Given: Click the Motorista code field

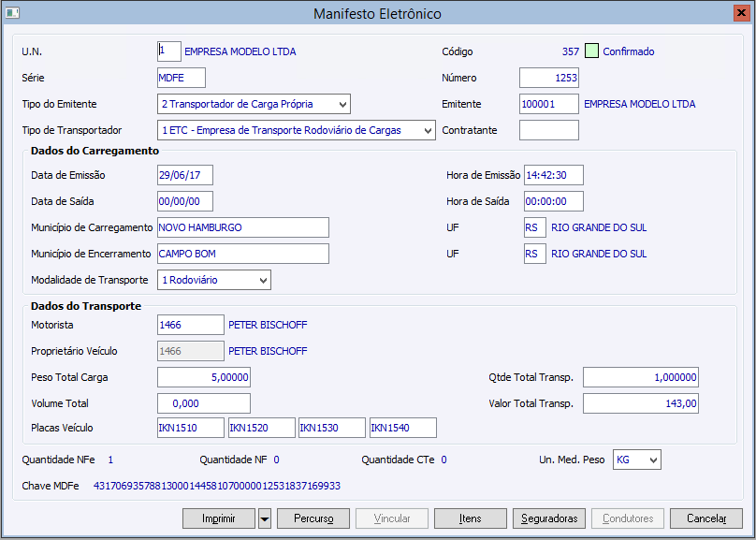Looking at the screenshot, I should (191, 325).
